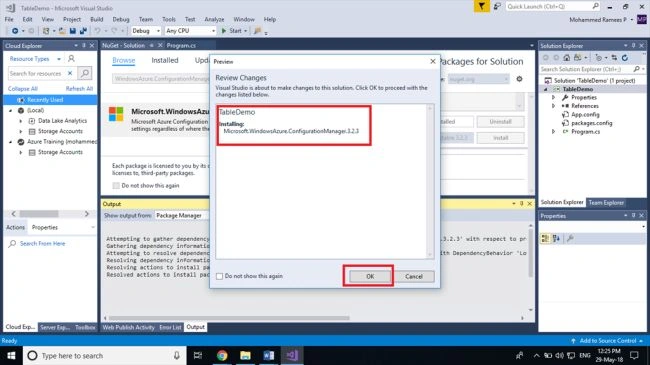650x365 pixels.
Task: Open the Resource Types dropdown in Cloud Explorer
Action: coord(35,59)
